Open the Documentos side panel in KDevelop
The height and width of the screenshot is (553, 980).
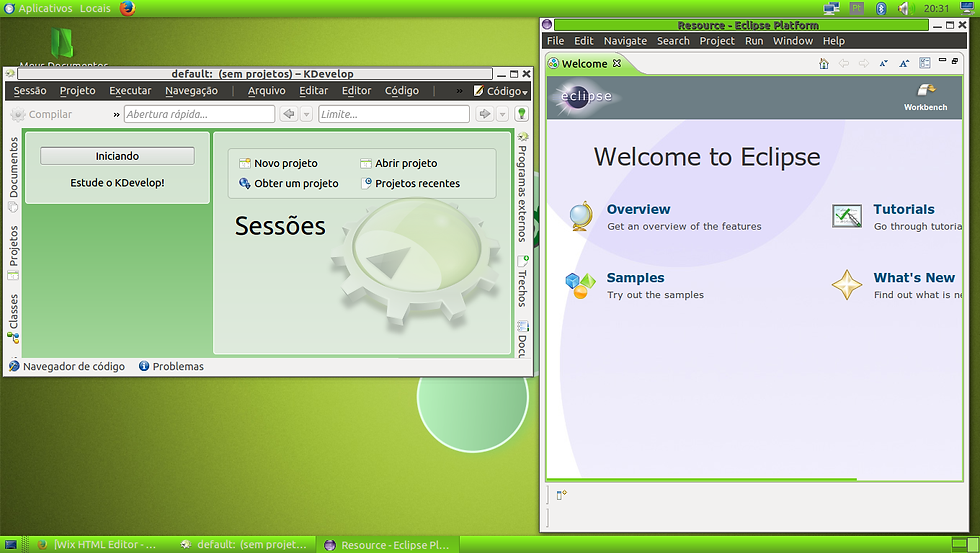pos(13,174)
